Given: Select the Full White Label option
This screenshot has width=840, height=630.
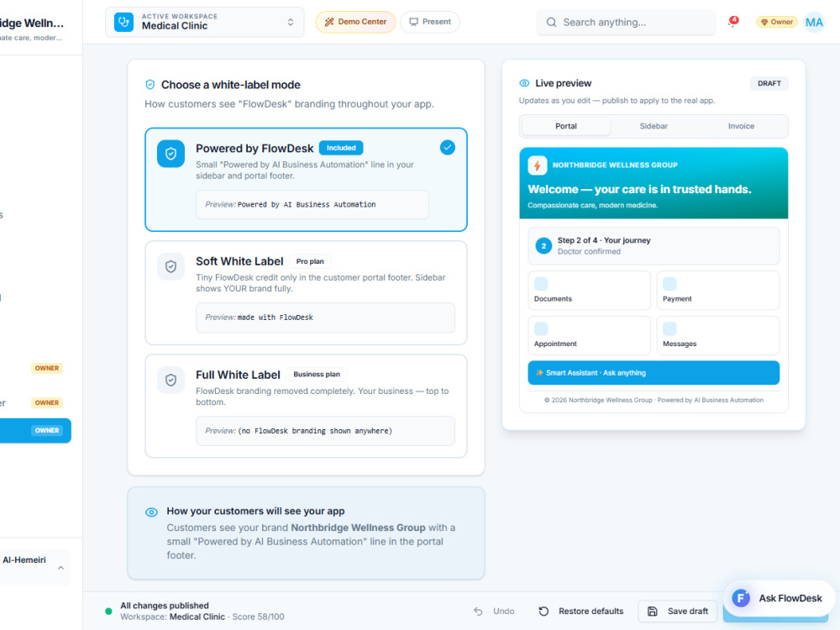Looking at the screenshot, I should 306,406.
